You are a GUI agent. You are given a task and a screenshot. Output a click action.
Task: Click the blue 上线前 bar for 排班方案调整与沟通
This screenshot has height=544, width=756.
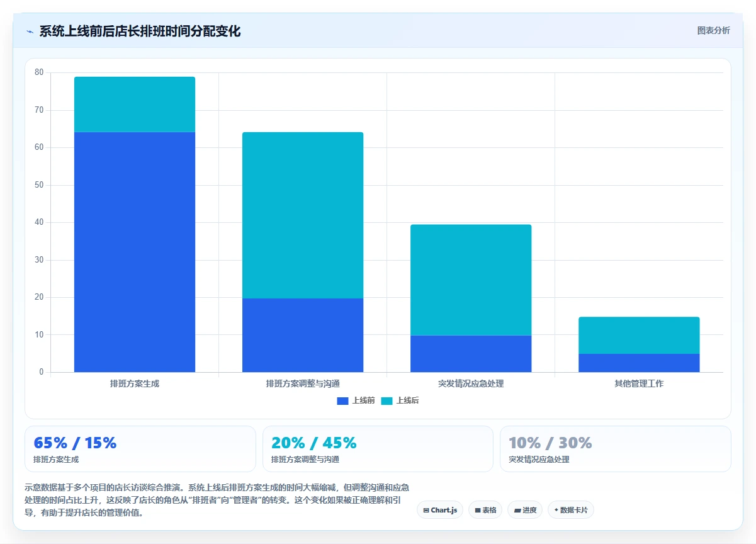click(x=303, y=335)
